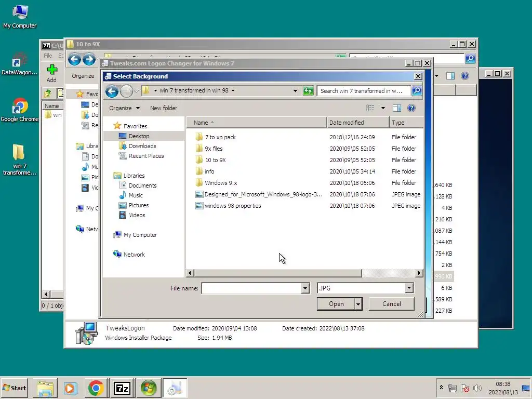Select Desktop in Favorites
This screenshot has height=399, width=532.
139,136
